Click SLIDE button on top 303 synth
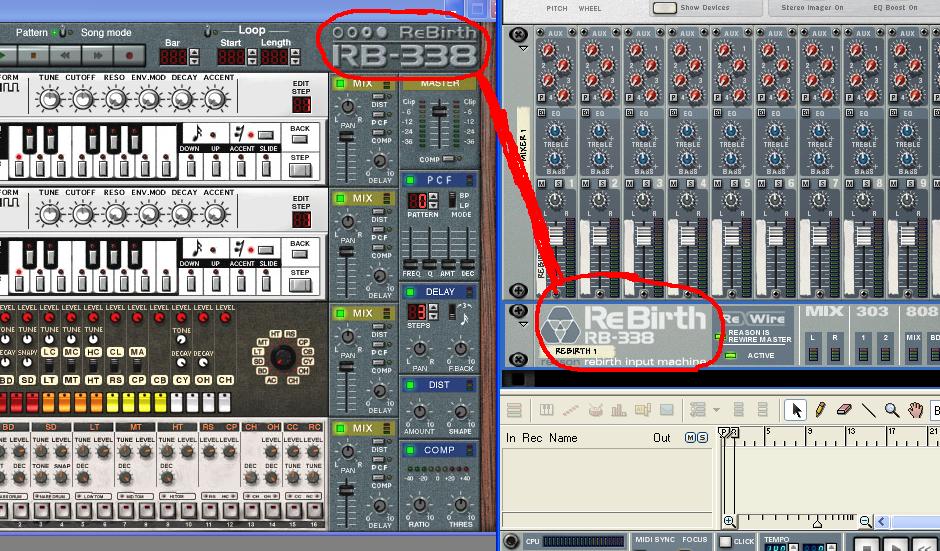The height and width of the screenshot is (551, 940). pyautogui.click(x=266, y=135)
